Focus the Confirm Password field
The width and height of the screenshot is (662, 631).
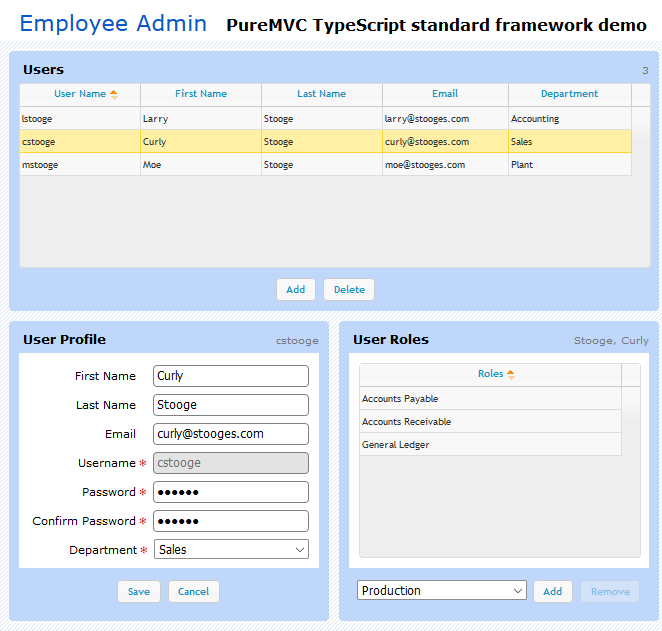click(x=231, y=521)
